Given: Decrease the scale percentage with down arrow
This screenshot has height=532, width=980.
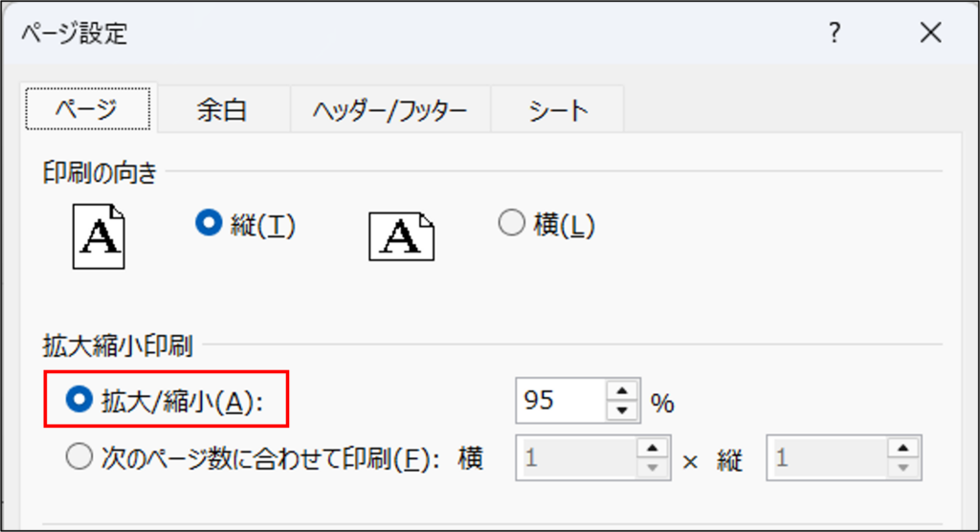Looking at the screenshot, I should tap(622, 410).
